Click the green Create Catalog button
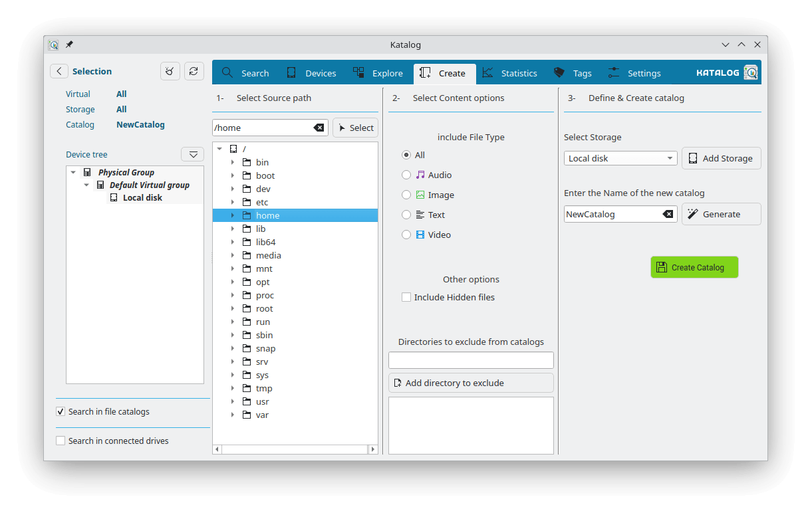812x513 pixels. click(694, 267)
